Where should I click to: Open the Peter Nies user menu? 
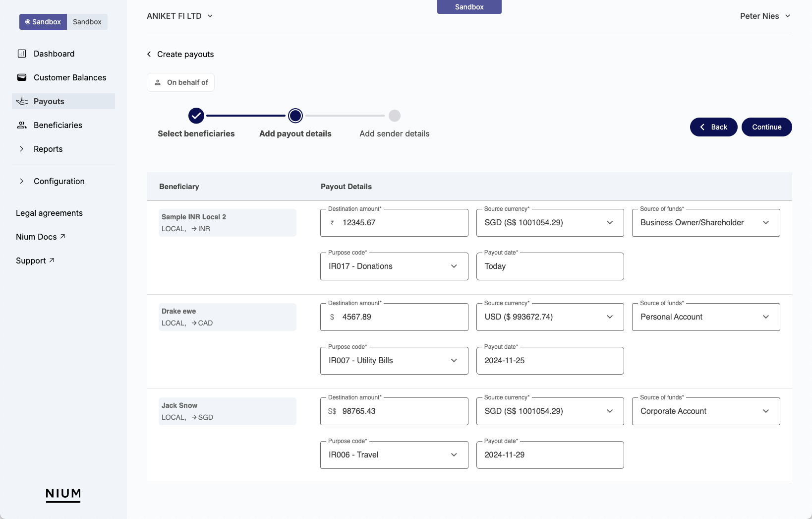pos(765,16)
